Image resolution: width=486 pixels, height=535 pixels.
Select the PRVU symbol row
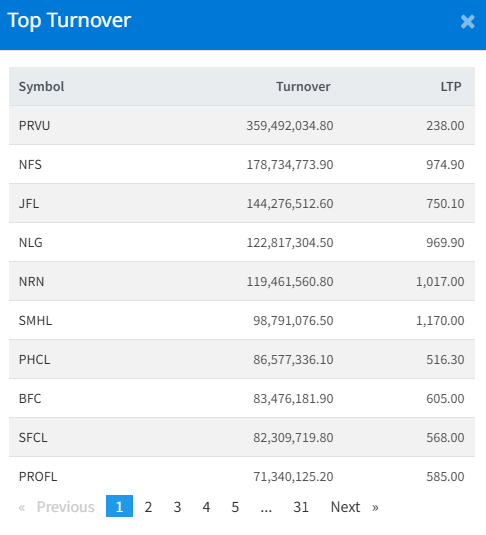242,125
